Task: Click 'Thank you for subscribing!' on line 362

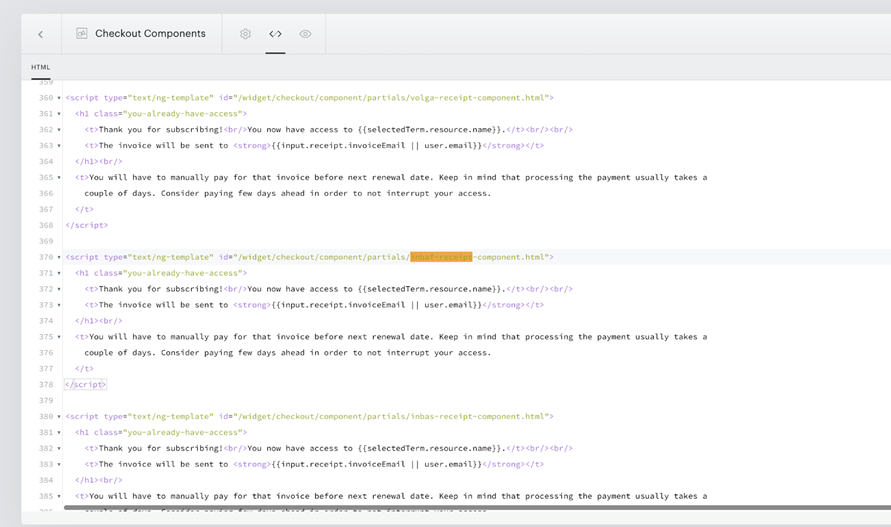Action: point(161,130)
